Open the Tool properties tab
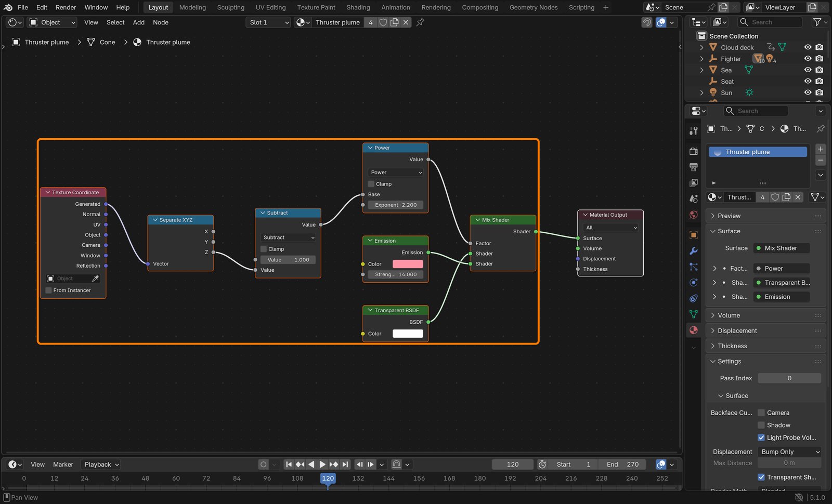832x504 pixels. click(x=694, y=131)
